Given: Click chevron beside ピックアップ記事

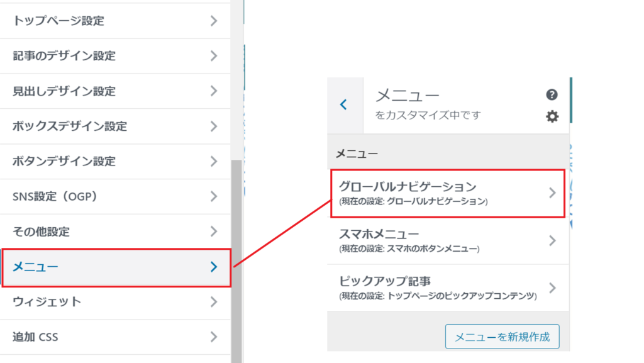Looking at the screenshot, I should tap(552, 288).
